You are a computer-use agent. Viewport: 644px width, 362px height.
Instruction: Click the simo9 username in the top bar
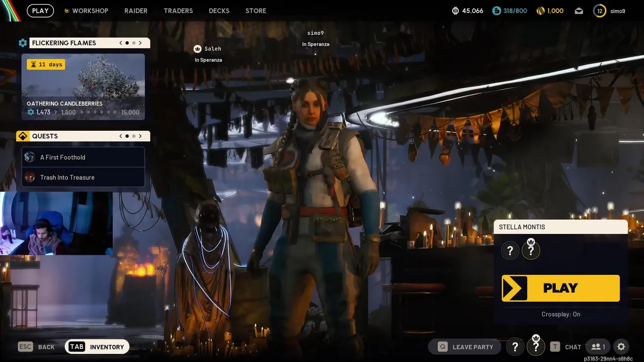[x=618, y=11]
